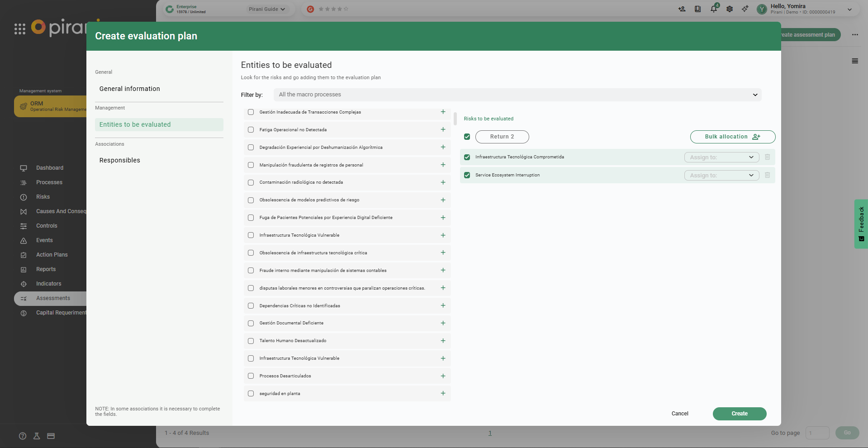Expand the All the macro processes filter
The image size is (868, 448).
pyautogui.click(x=517, y=95)
